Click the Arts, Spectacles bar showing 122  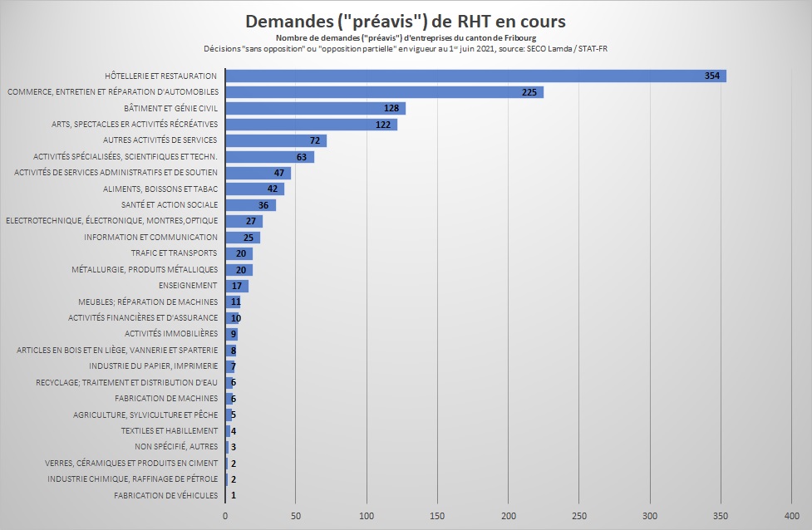310,125
